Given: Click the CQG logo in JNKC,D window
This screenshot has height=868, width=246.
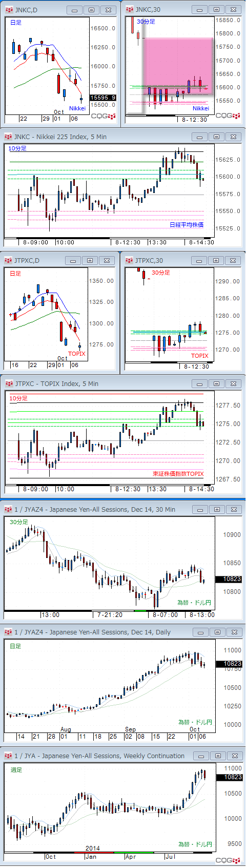Looking at the screenshot, I should (103, 116).
